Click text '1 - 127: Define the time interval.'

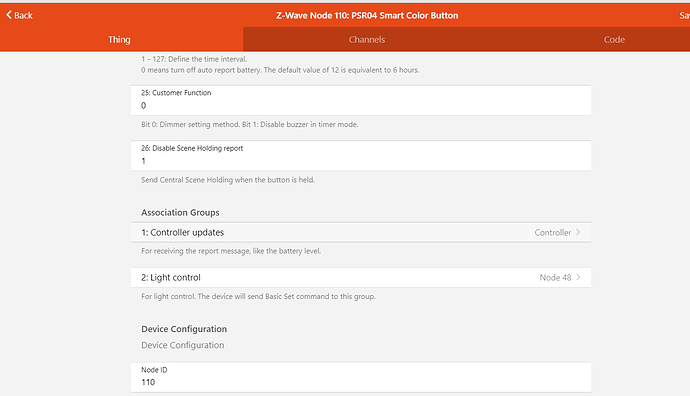click(x=194, y=59)
